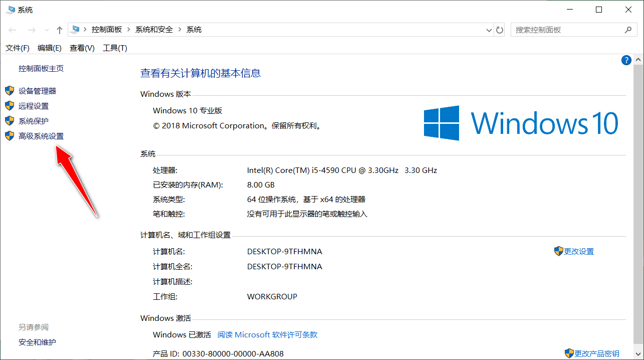This screenshot has height=360, width=644.
Task: Open 控制面板主页 link
Action: coord(41,68)
